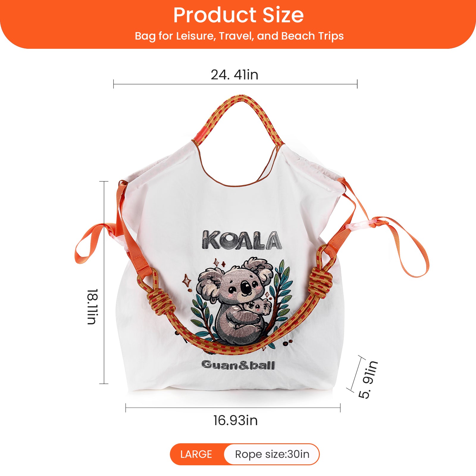The height and width of the screenshot is (476, 476).
Task: Click the 18.11in height measurement
Action: tap(93, 307)
